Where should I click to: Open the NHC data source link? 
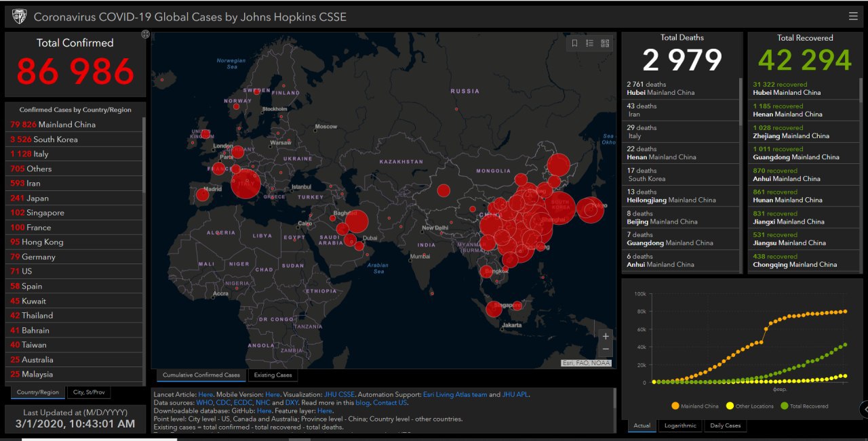262,402
